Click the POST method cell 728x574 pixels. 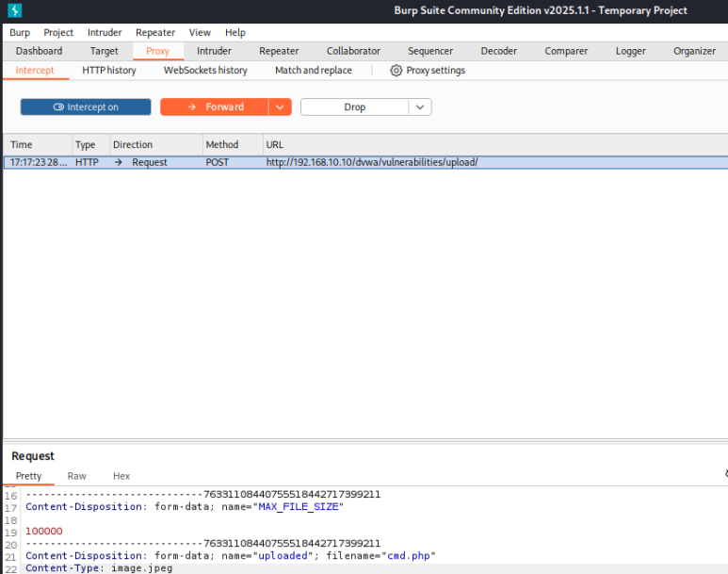pyautogui.click(x=217, y=162)
